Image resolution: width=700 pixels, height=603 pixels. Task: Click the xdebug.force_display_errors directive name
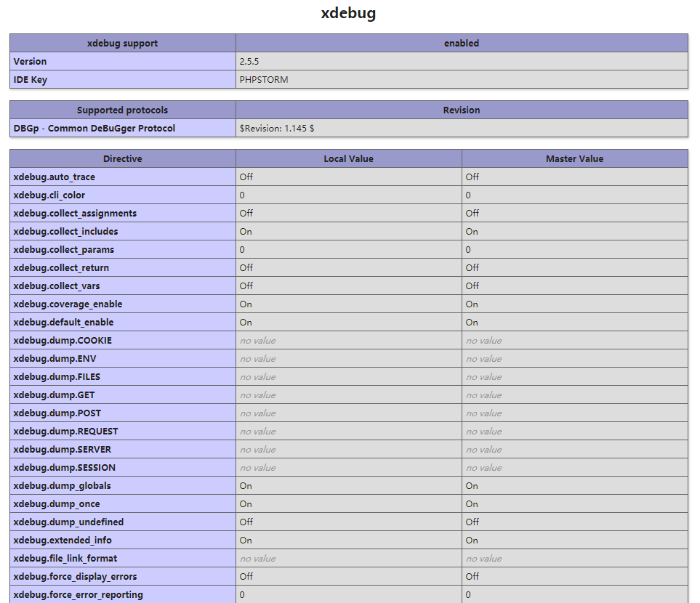tap(75, 577)
